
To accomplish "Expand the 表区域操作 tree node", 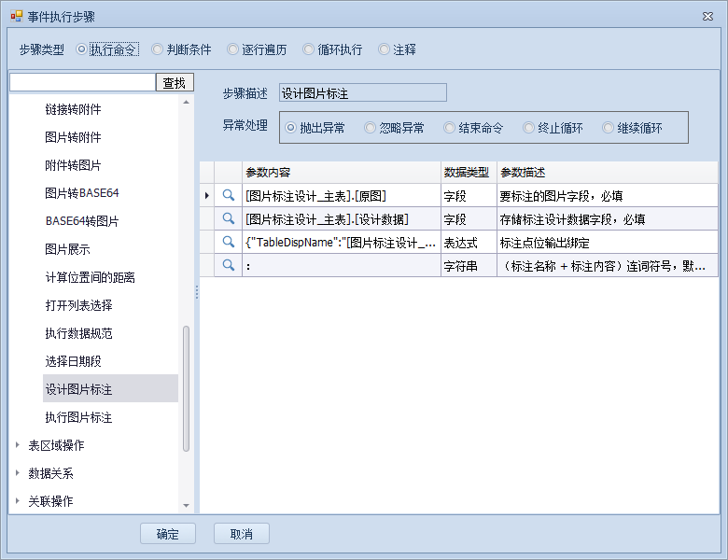I will (x=17, y=445).
